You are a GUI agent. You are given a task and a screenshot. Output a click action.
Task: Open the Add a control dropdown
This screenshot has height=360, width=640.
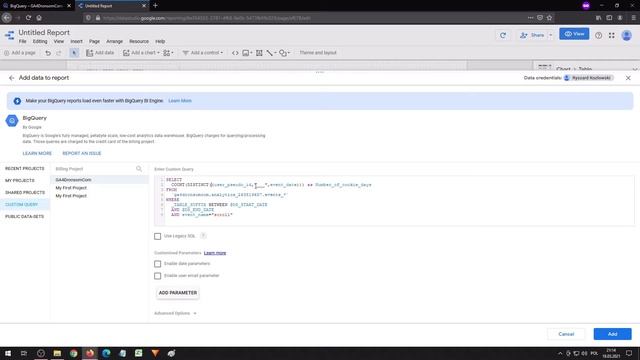pos(203,53)
